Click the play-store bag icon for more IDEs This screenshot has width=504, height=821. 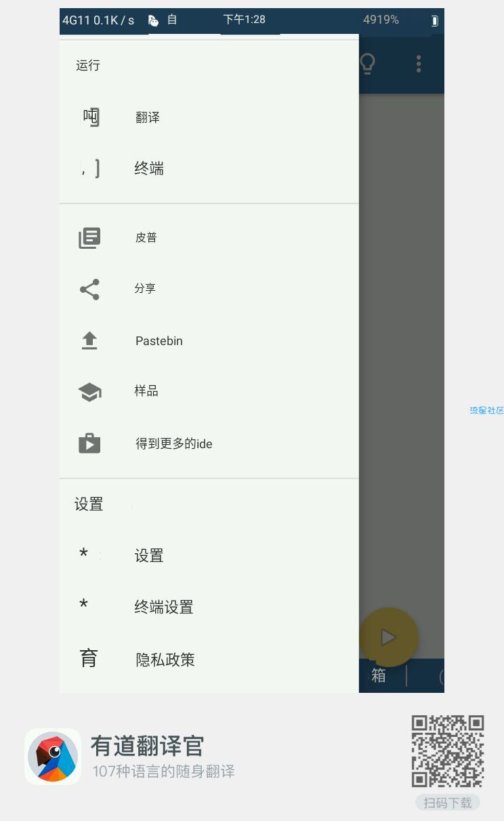click(x=89, y=443)
